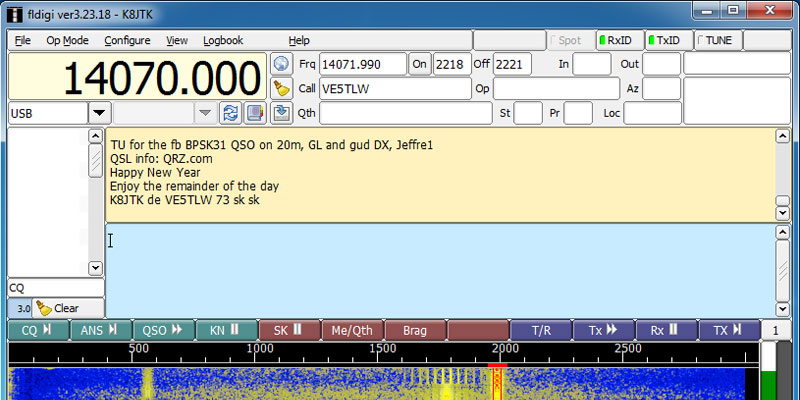This screenshot has height=400, width=800.
Task: Click the globe QRZ lookup icon
Action: (281, 64)
